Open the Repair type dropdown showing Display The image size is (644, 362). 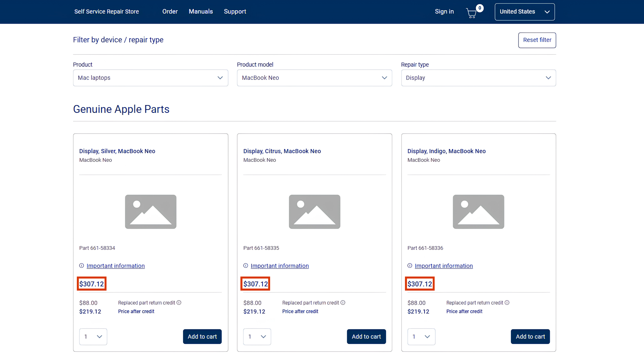click(x=479, y=78)
